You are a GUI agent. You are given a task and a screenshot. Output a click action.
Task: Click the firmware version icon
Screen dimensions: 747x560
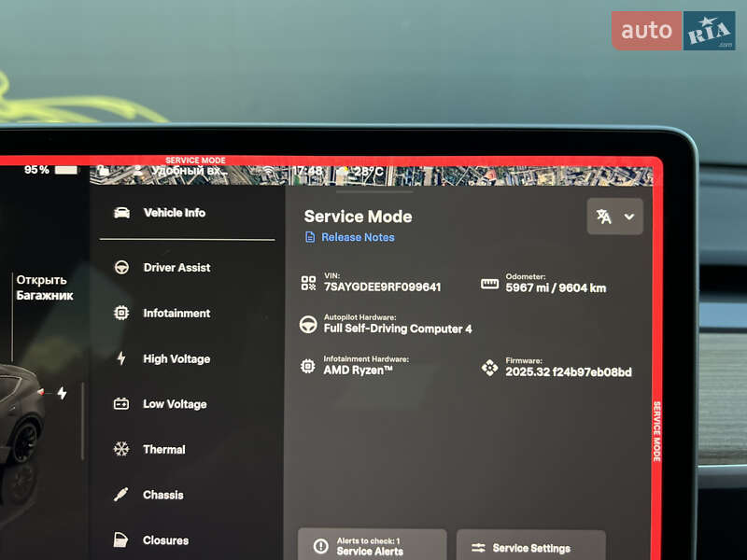point(489,367)
